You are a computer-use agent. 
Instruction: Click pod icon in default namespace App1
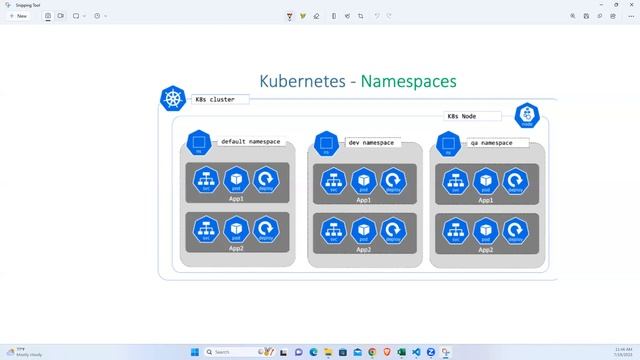[236, 180]
